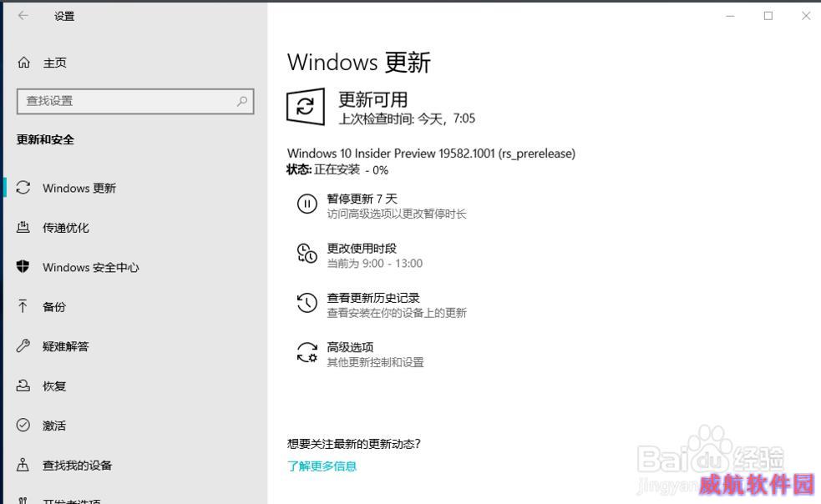Click the back arrow beside 设置
This screenshot has width=821, height=504.
pyautogui.click(x=23, y=16)
